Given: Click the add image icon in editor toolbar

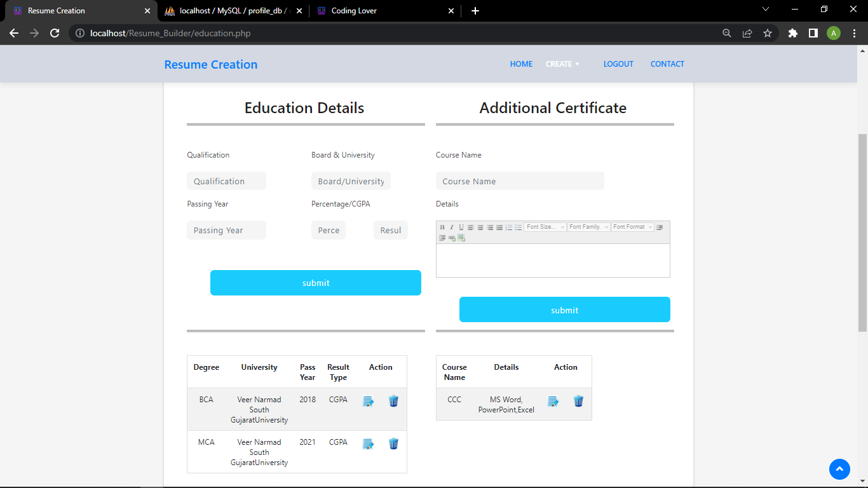Looking at the screenshot, I should tap(461, 238).
